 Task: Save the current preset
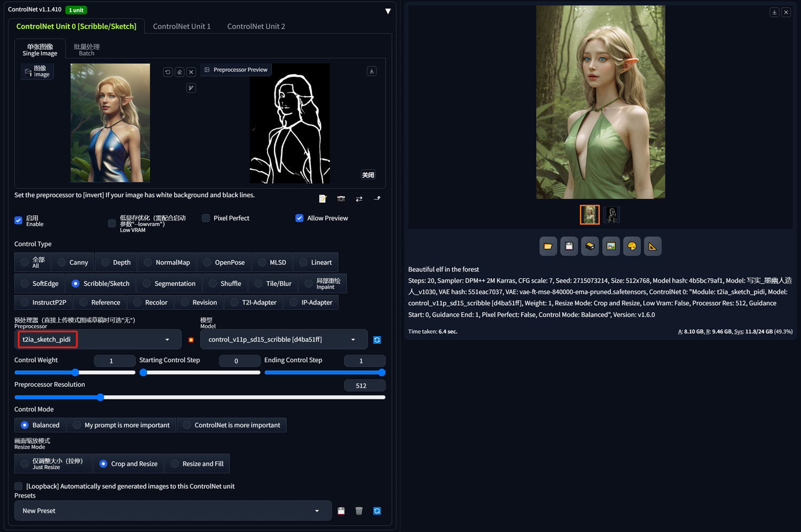tap(341, 511)
